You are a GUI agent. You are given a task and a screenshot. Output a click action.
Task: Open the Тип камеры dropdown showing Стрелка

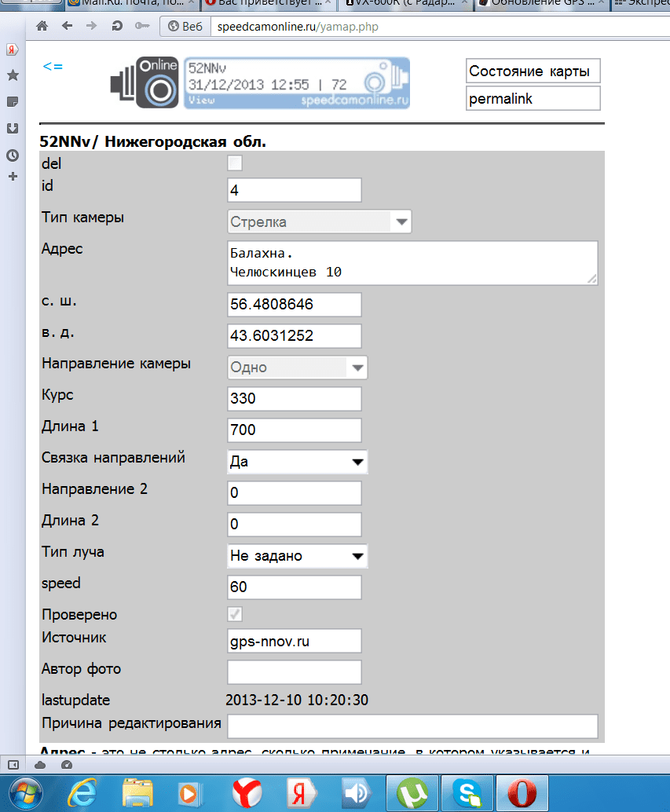(320, 221)
